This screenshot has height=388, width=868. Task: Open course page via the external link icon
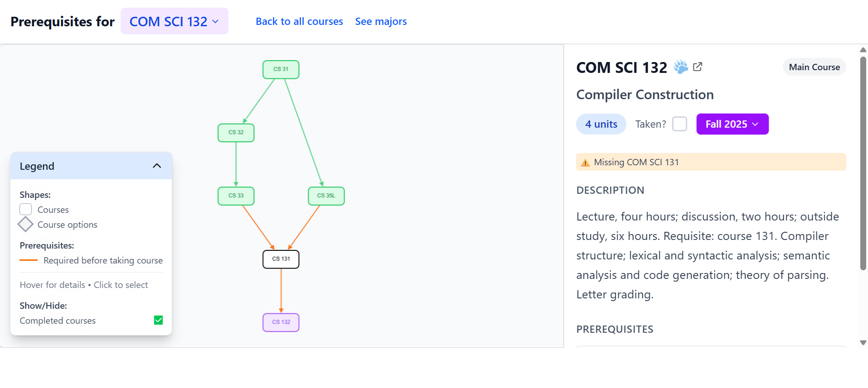pos(697,66)
